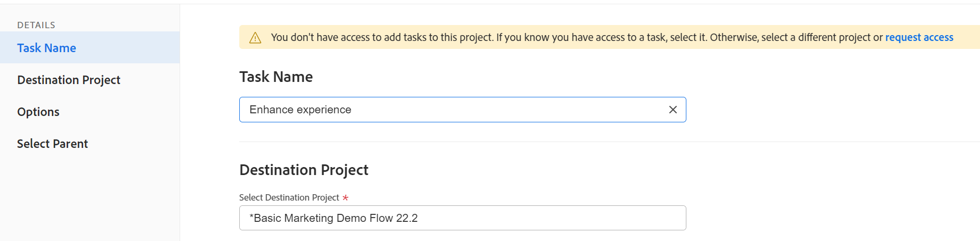Screen dimensions: 980x241
Task: Click the divider below Task Name field
Action: [586, 142]
